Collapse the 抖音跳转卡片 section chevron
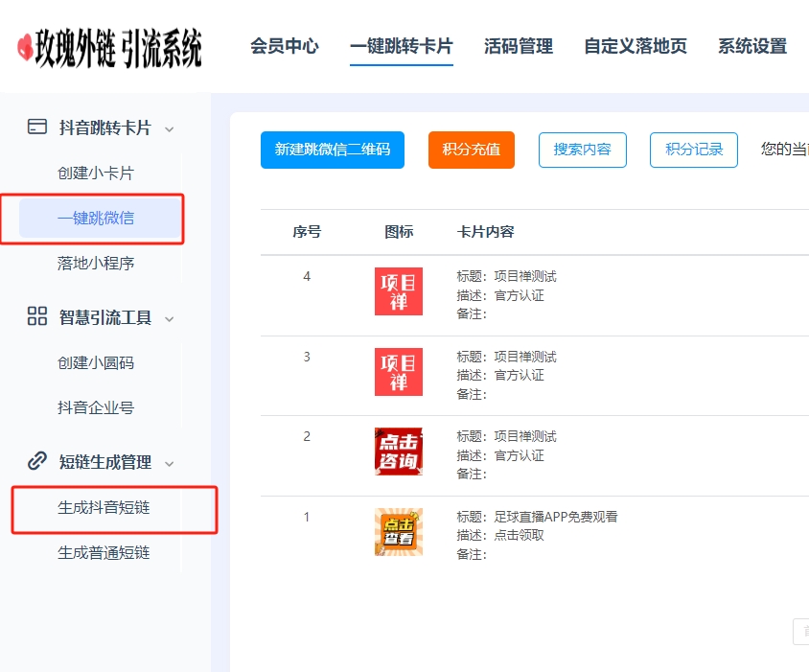 click(170, 128)
